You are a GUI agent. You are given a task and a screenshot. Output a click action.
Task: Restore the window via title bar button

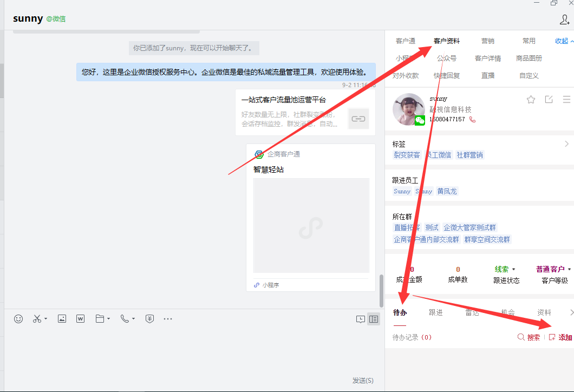point(554,3)
